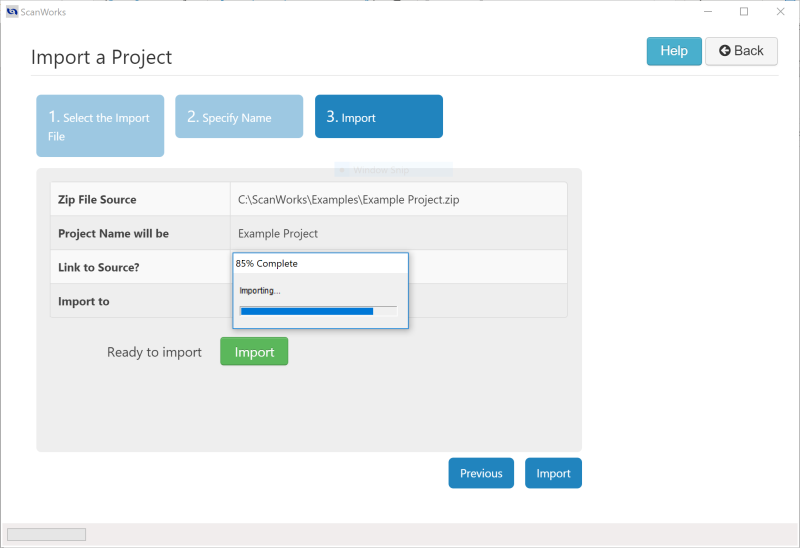Click the status bar box at bottom left
Image resolution: width=800 pixels, height=548 pixels.
pyautogui.click(x=46, y=534)
